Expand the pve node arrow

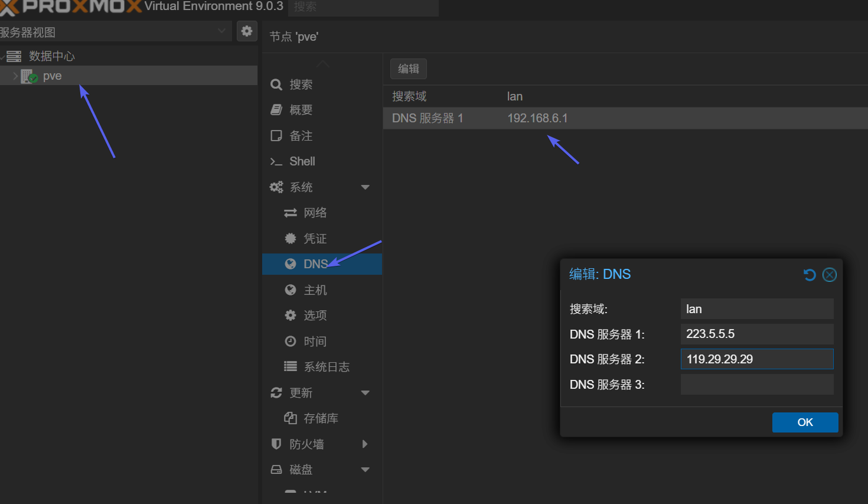point(15,76)
